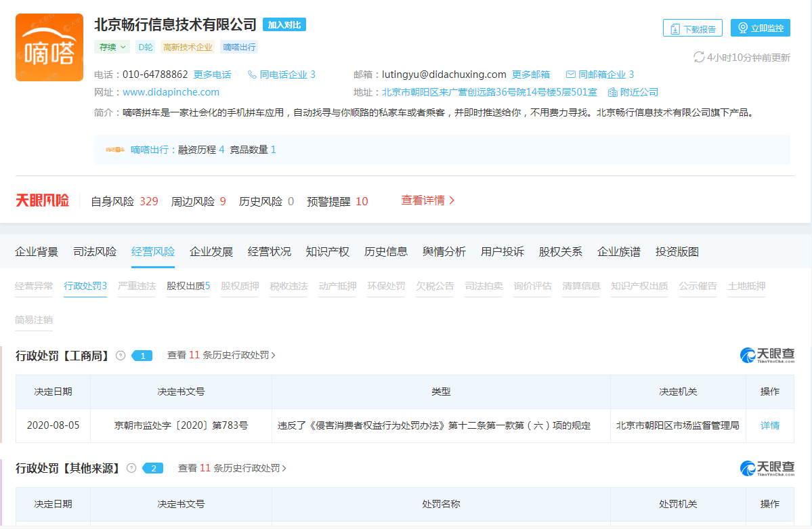Screen dimensions: 812x529
Task: Expand the 11 historical 工商局 penalties link
Action: point(221,355)
